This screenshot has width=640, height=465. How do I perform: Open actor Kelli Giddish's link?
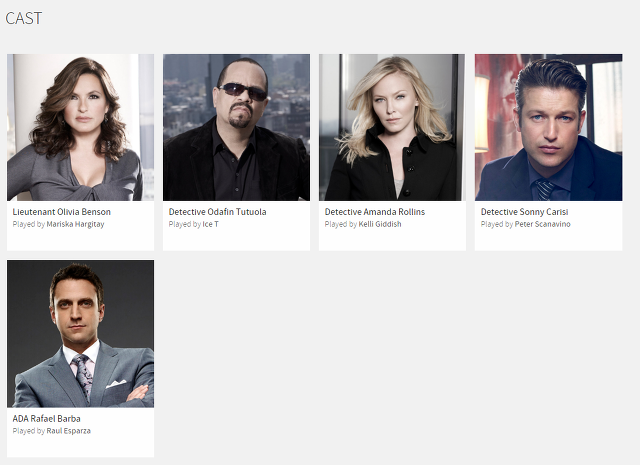380,224
